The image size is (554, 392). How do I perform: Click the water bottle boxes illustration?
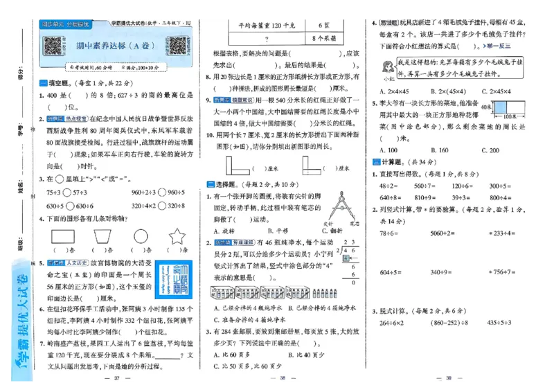pos(274,293)
